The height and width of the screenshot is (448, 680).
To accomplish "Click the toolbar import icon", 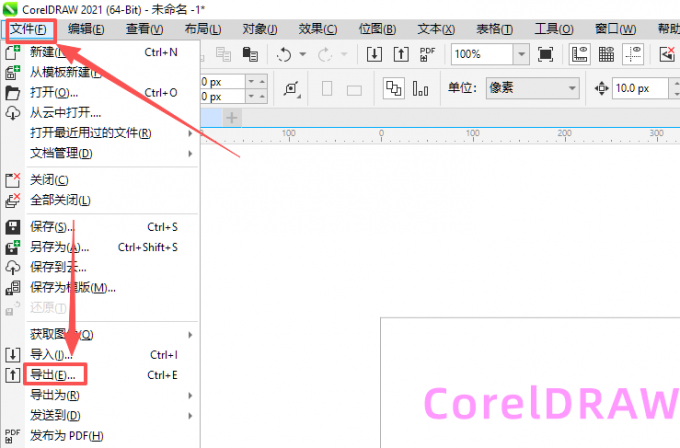I will (x=374, y=54).
